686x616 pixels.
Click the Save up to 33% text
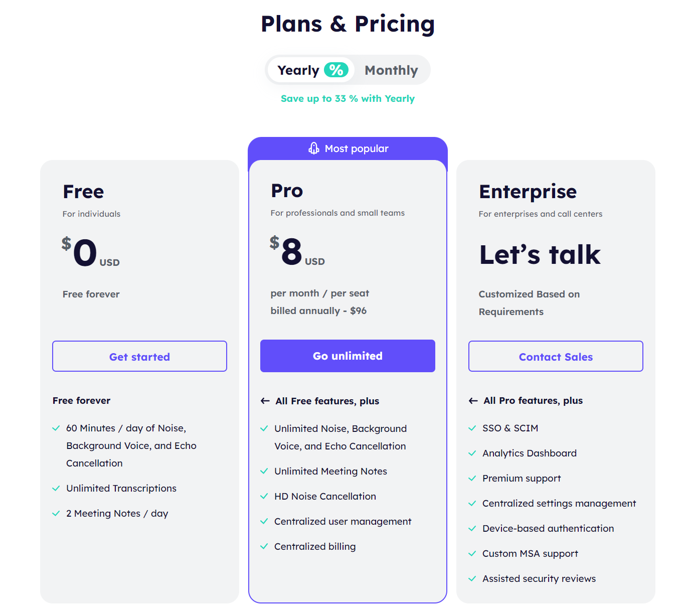coord(348,99)
